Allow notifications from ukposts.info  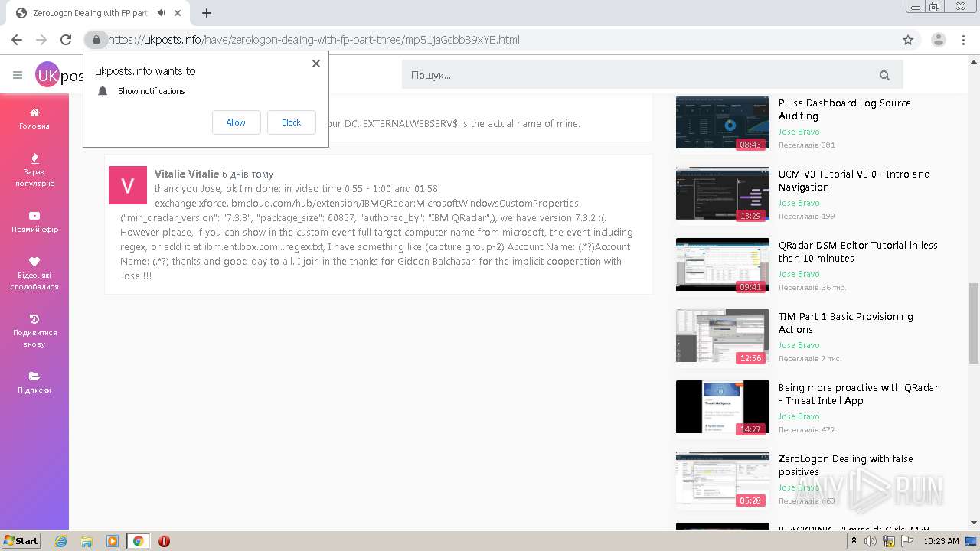(236, 122)
